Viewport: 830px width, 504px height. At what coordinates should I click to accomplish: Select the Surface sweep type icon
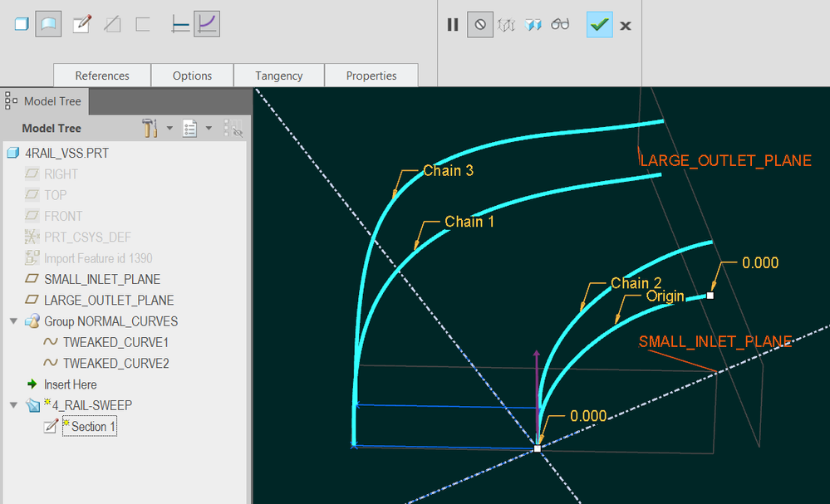tap(48, 24)
